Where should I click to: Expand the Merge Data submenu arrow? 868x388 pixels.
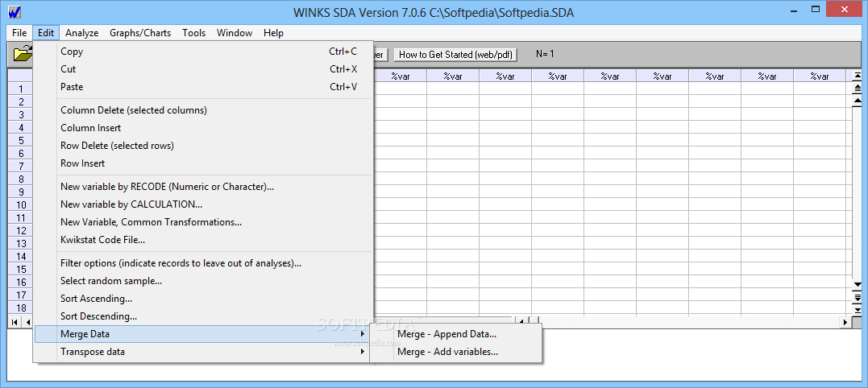click(362, 334)
